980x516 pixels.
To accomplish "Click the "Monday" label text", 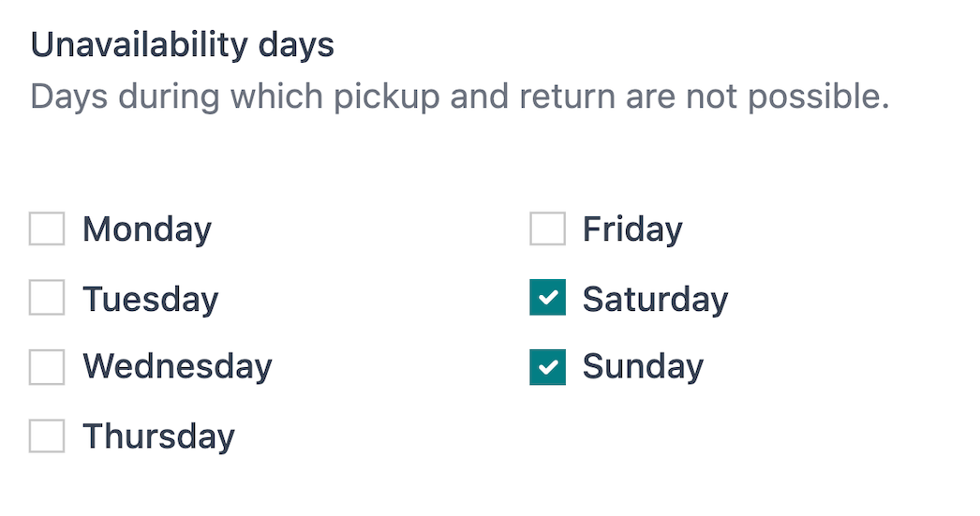I will (x=147, y=229).
